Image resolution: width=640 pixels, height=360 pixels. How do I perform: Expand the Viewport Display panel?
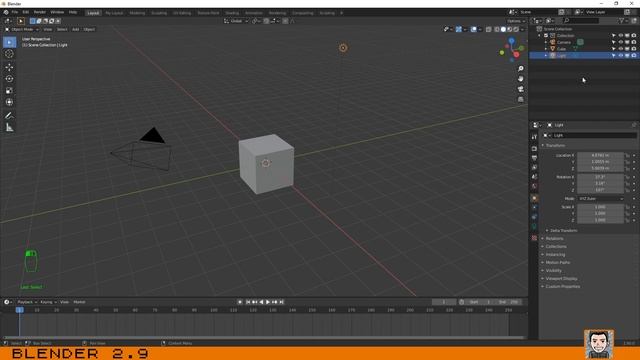(x=561, y=278)
